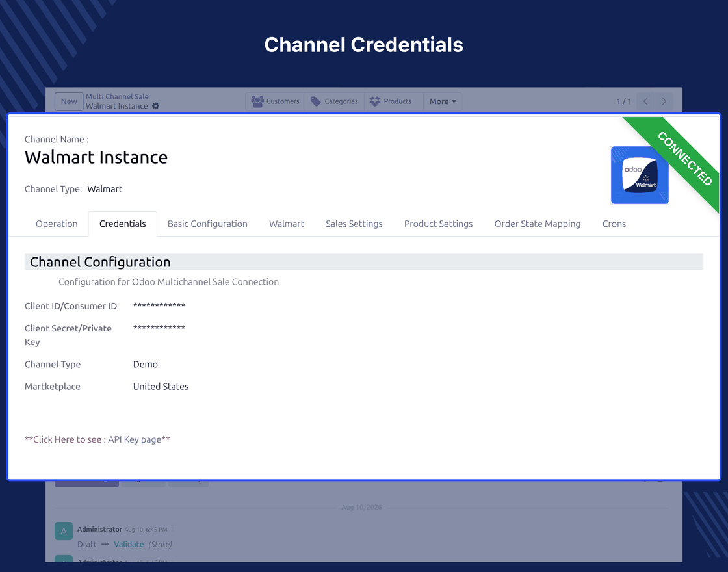728x572 pixels.
Task: Click the Odoo Walmart channel image
Action: 640,175
